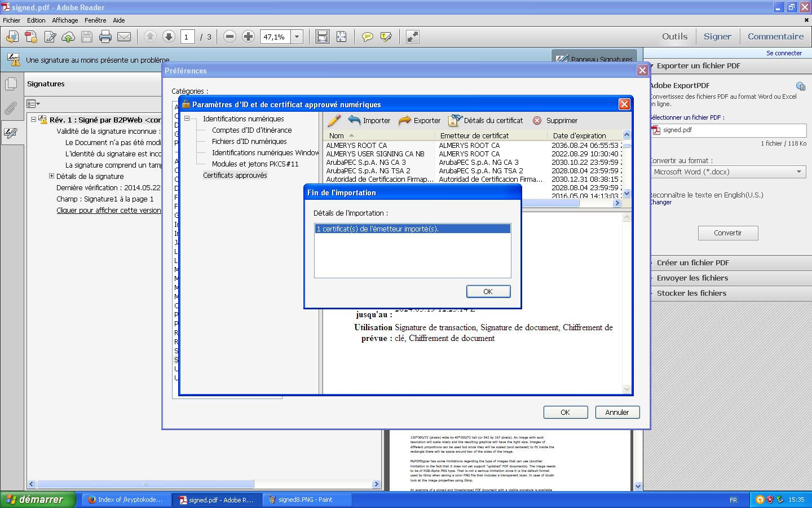
Task: Click the next page arrow icon
Action: click(169, 37)
